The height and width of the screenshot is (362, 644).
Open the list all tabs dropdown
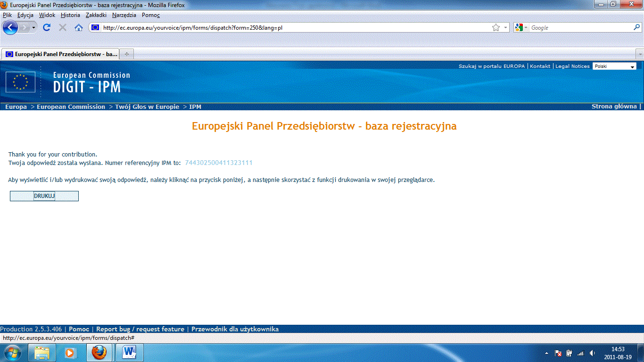(x=640, y=54)
